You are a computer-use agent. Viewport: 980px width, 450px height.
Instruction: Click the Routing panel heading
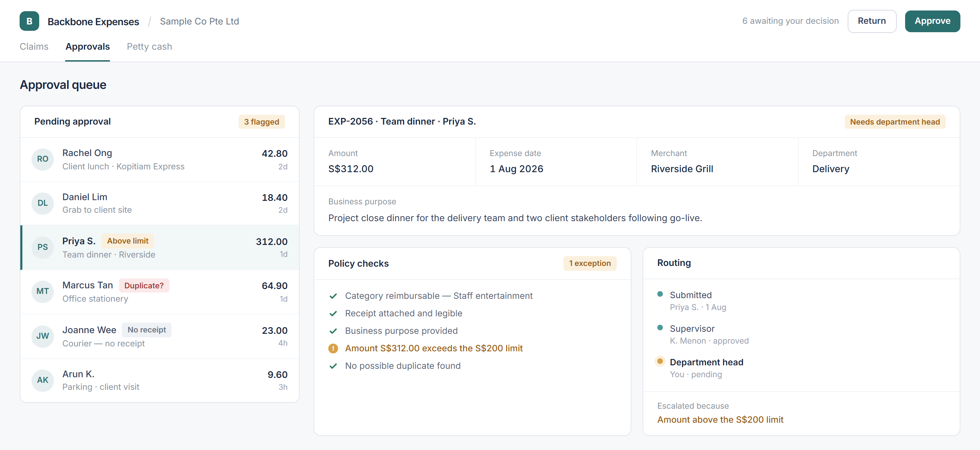(x=674, y=263)
